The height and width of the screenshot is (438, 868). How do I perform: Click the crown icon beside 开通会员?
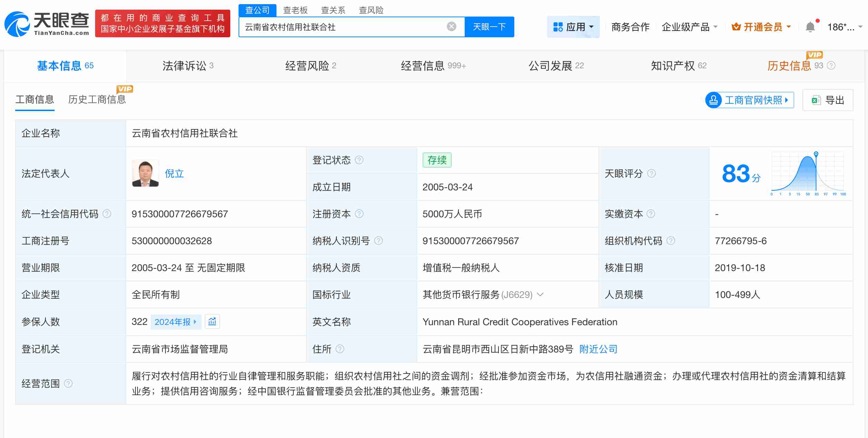click(736, 27)
